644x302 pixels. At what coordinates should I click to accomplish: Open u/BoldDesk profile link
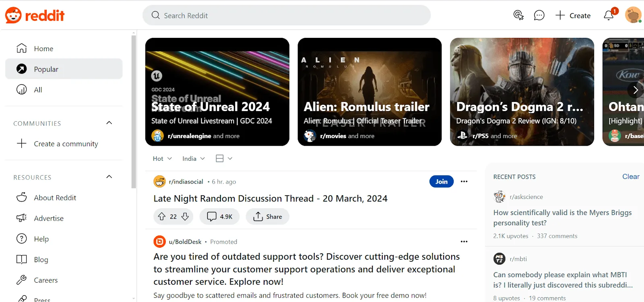tap(185, 242)
